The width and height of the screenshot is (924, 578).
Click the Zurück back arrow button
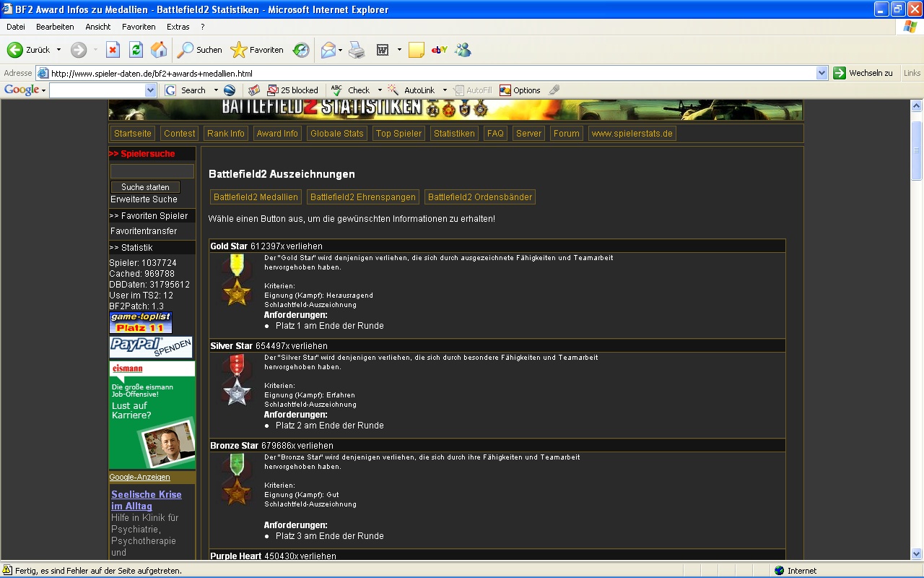tap(29, 50)
